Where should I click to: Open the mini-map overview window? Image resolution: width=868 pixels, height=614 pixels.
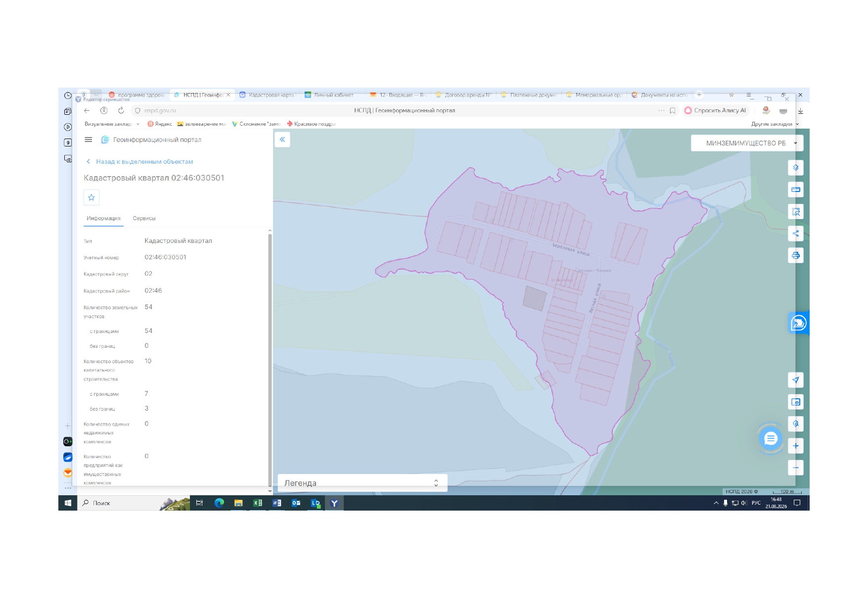[795, 402]
